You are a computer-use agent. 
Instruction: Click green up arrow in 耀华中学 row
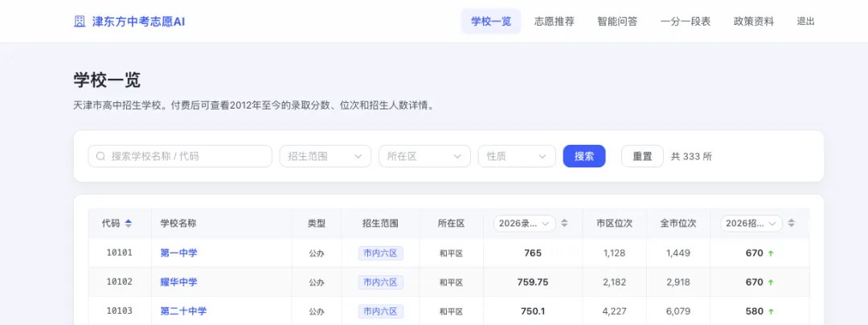(771, 282)
